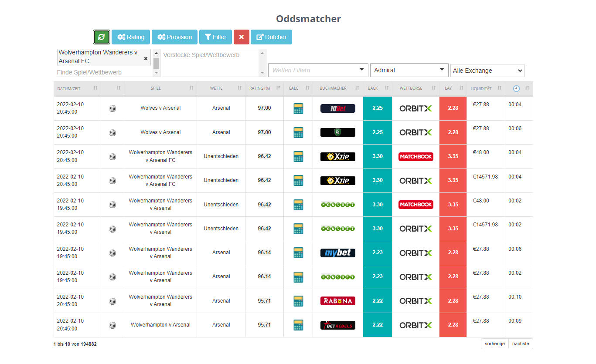Click the soccer ball icon in the BetRebels row
This screenshot has height=364, width=596.
coord(112,325)
